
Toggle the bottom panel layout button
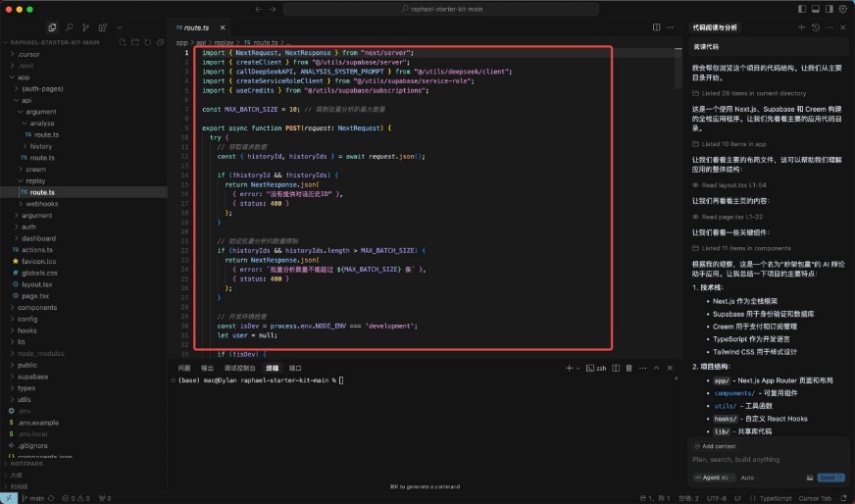[815, 9]
